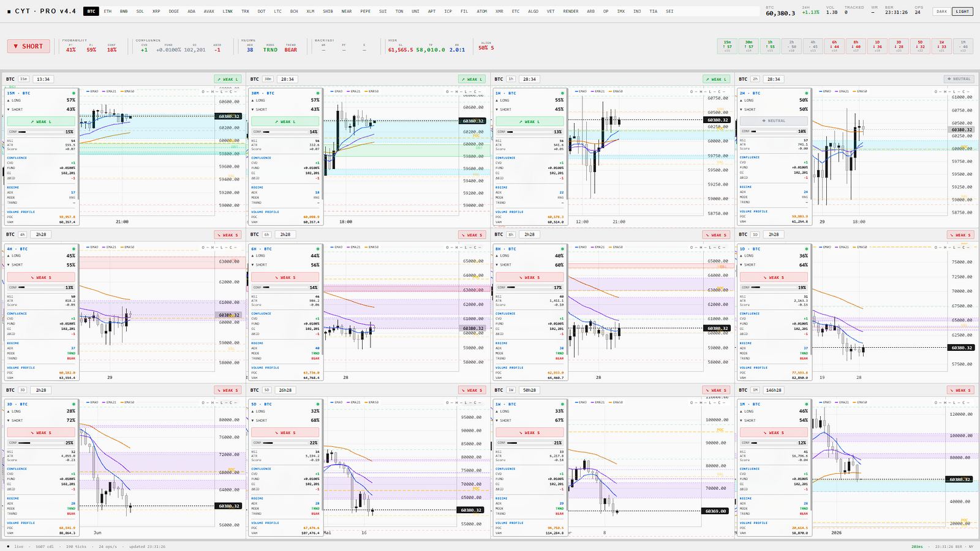Image resolution: width=980 pixels, height=551 pixels.
Task: Click the red SHORT signal button
Action: [x=29, y=46]
